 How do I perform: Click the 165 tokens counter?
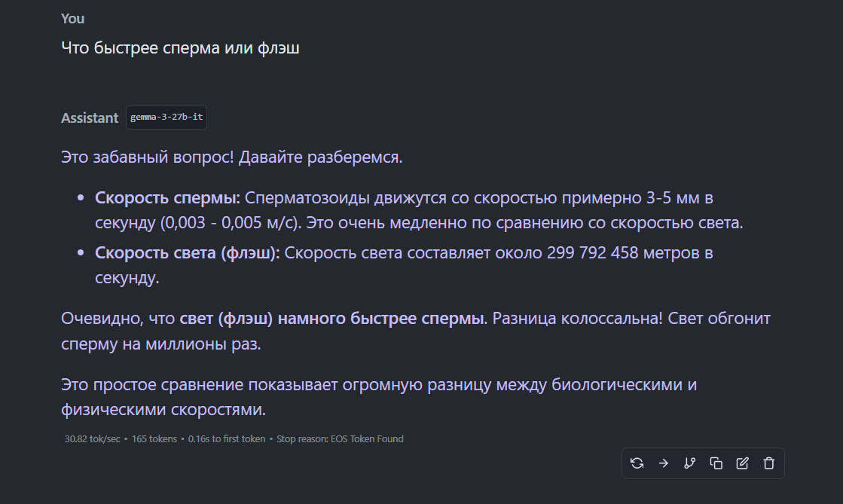click(x=154, y=439)
